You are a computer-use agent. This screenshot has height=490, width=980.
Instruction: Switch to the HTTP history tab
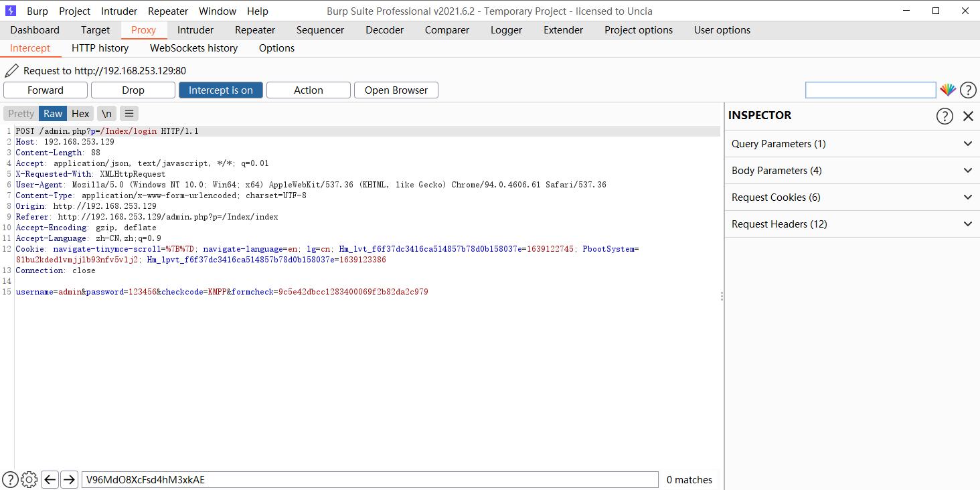[x=100, y=48]
